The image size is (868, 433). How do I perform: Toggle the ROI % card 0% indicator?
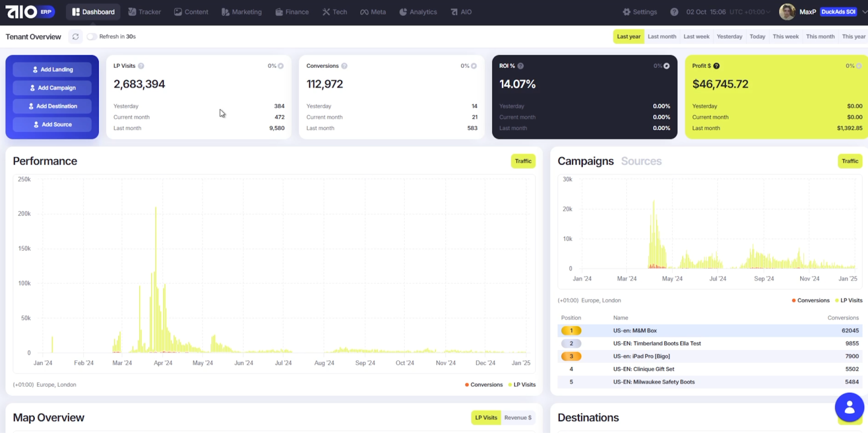pos(666,66)
